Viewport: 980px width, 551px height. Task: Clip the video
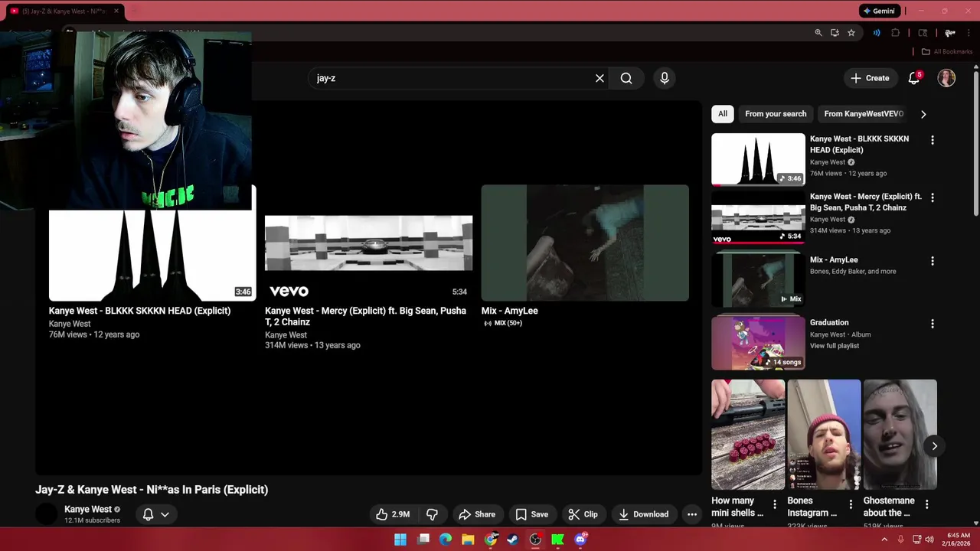[583, 514]
